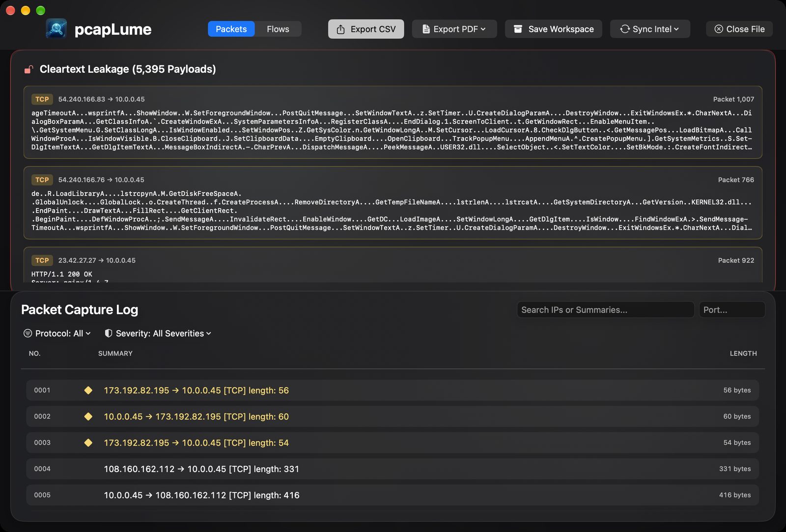786x532 pixels.
Task: Click the pcapLume app logo icon
Action: point(56,29)
